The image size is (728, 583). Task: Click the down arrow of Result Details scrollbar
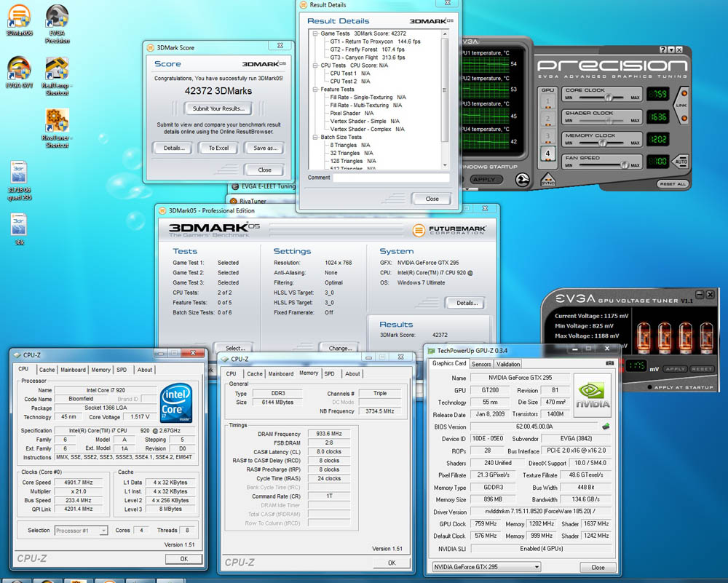coord(445,165)
